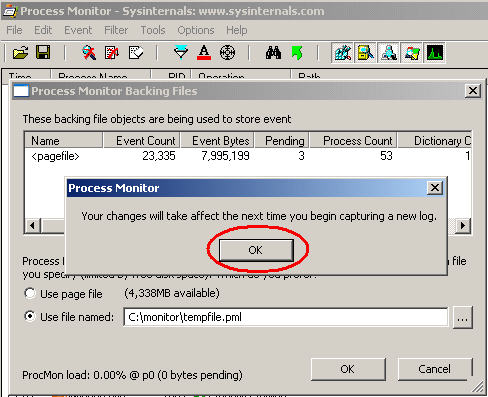Sort by the Process Count column header

(354, 141)
